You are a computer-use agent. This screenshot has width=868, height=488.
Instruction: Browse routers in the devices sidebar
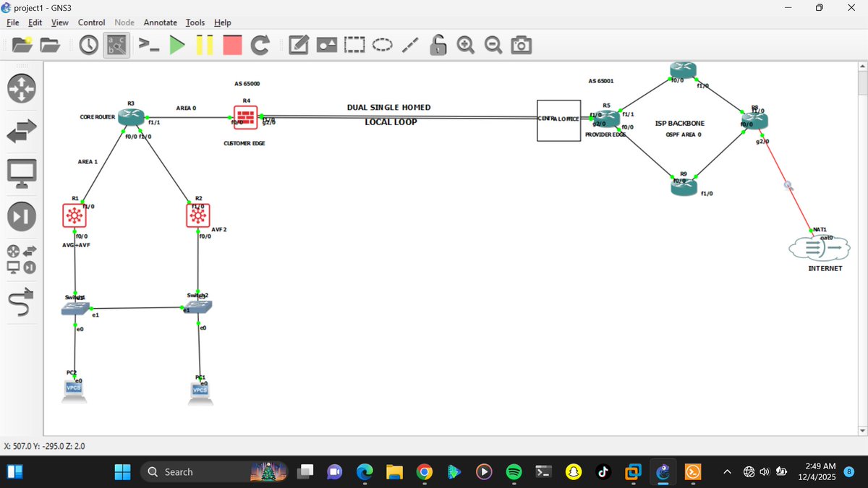coord(22,88)
